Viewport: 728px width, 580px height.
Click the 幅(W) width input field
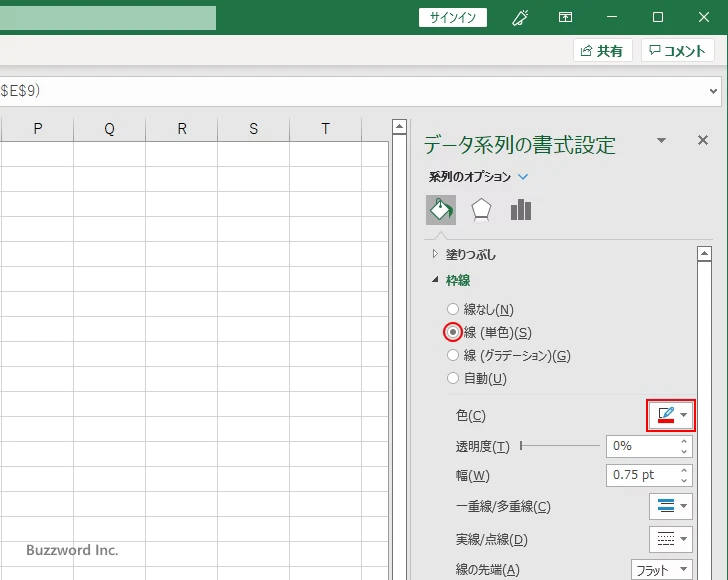coord(642,475)
